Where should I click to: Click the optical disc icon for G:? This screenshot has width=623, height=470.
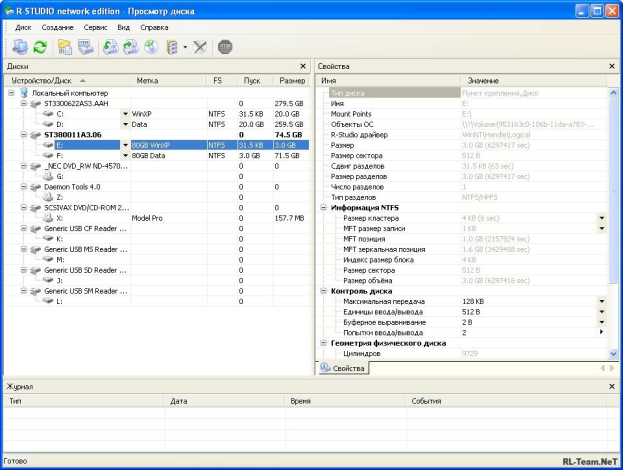(48, 176)
